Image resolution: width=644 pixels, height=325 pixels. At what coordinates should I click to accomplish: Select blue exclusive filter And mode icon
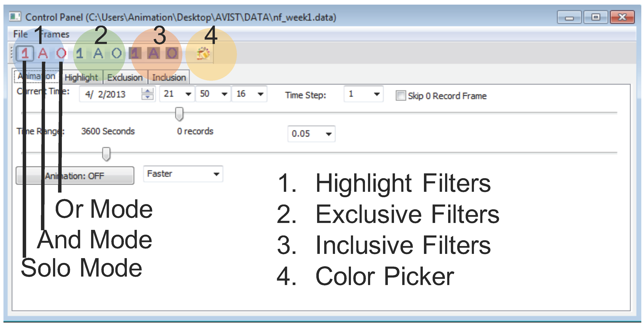tap(98, 53)
